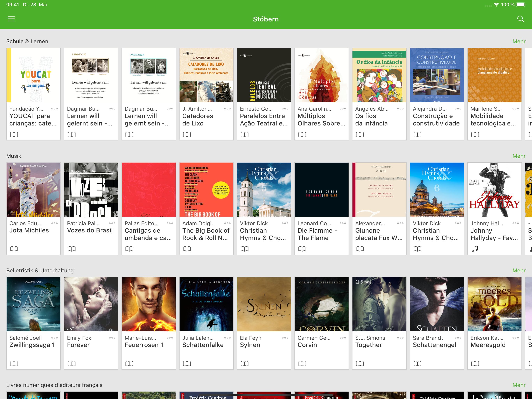This screenshot has width=532, height=399.
Task: Open more options for Die Flamme - The Flame
Action: pos(343,223)
